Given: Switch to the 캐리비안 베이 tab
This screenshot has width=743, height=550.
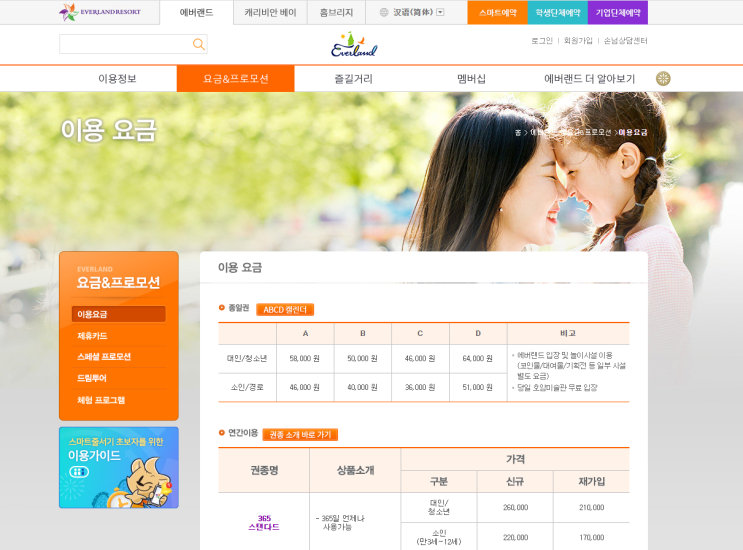Looking at the screenshot, I should 270,12.
